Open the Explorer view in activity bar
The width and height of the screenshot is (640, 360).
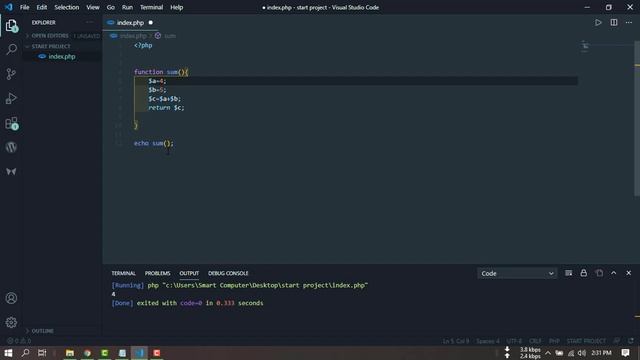[x=11, y=26]
